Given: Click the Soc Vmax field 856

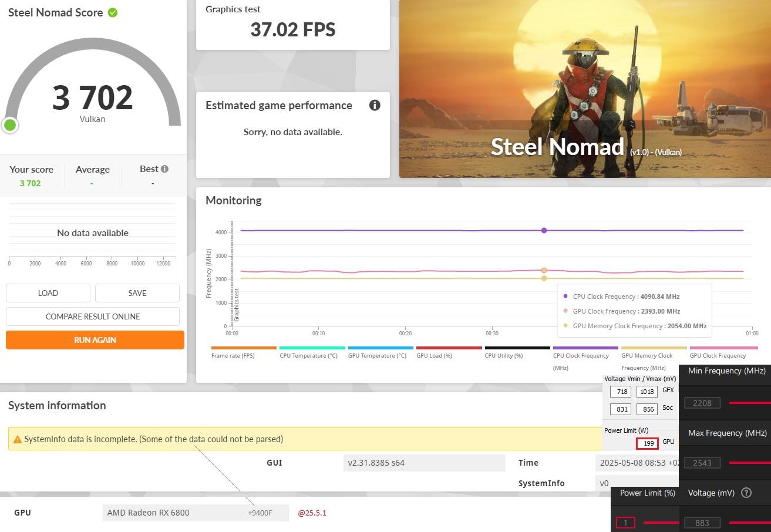Looking at the screenshot, I should point(647,409).
